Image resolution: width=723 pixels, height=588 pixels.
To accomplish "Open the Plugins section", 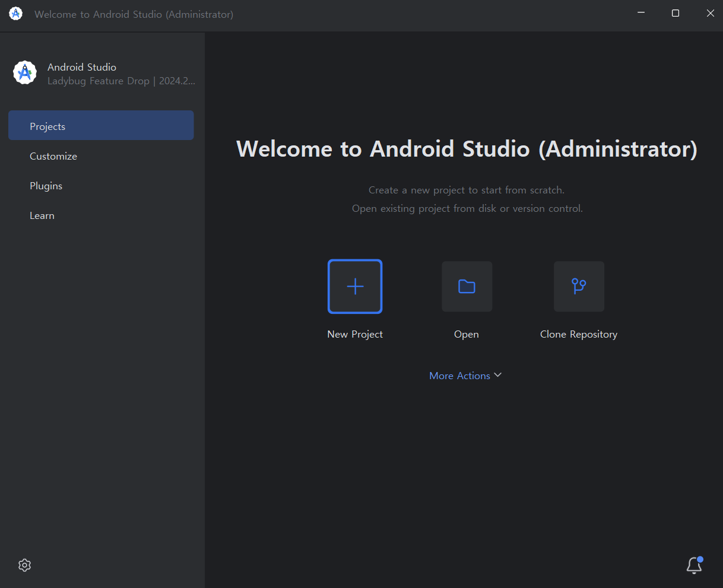I will coord(46,186).
